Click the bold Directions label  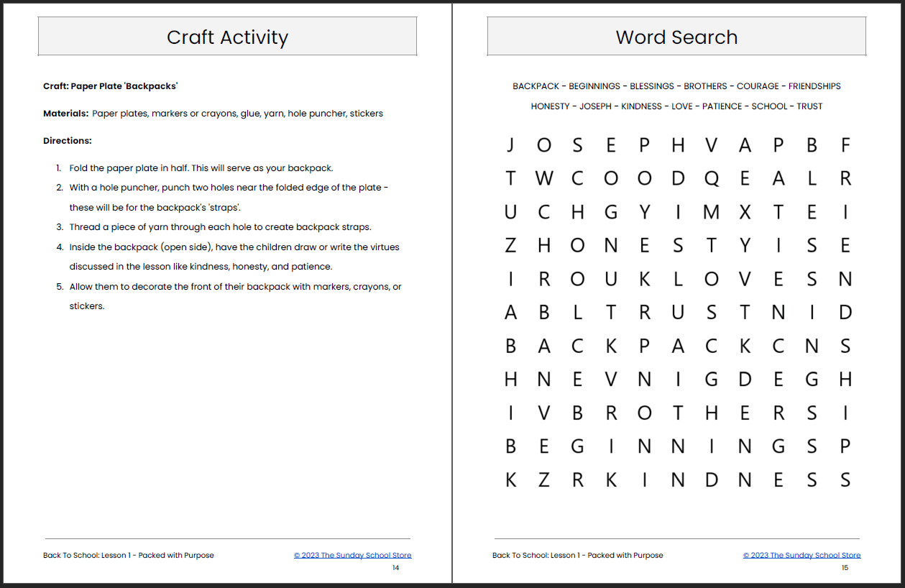tap(68, 141)
